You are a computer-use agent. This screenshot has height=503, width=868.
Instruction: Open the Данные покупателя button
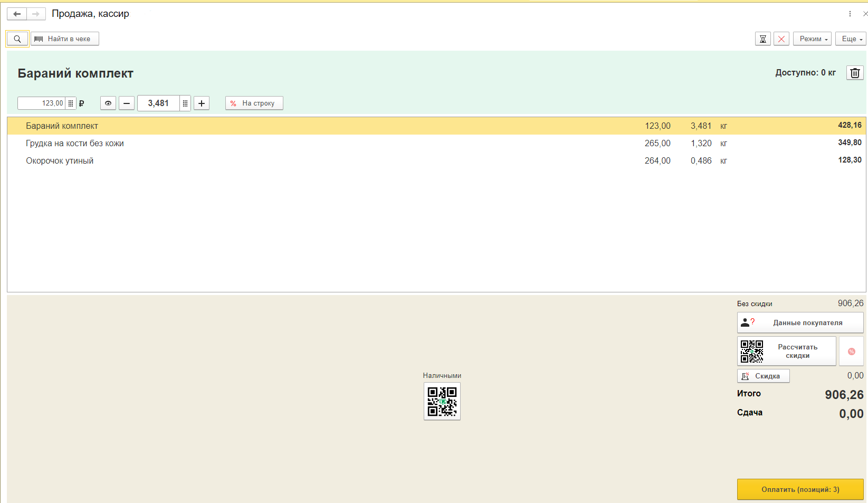(800, 322)
